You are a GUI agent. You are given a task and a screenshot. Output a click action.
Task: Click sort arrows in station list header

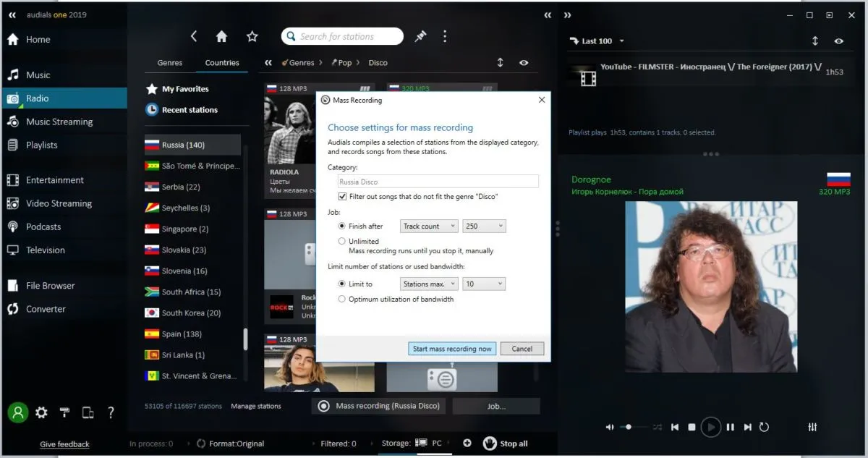(x=500, y=63)
